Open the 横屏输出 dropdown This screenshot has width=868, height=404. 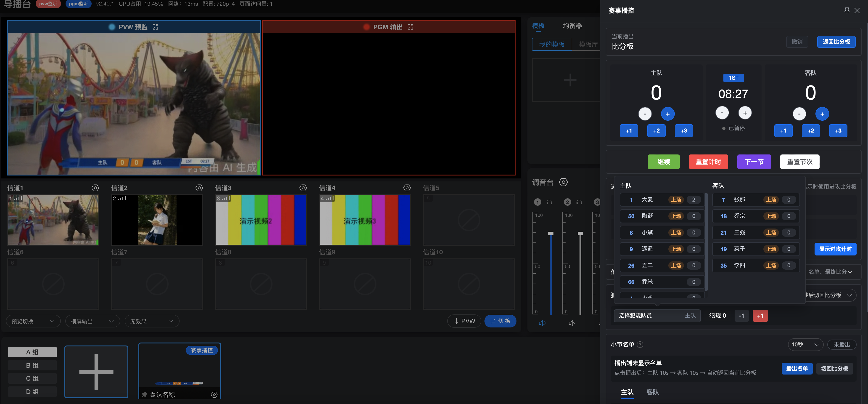[x=92, y=321]
